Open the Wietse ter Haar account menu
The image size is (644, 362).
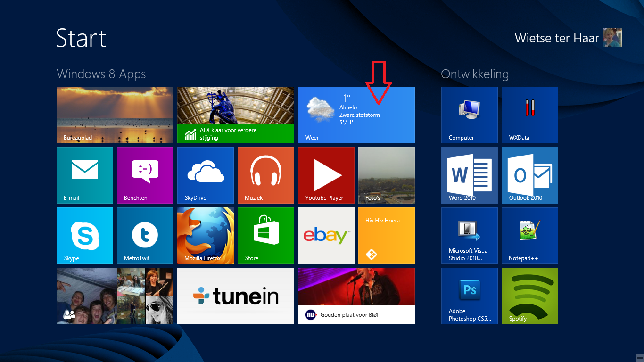(x=569, y=38)
